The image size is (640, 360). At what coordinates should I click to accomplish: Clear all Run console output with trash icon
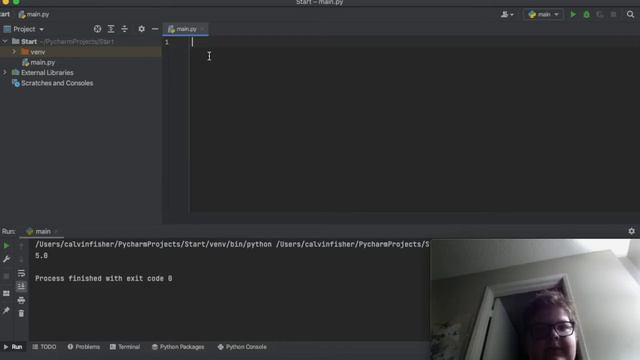coord(21,313)
